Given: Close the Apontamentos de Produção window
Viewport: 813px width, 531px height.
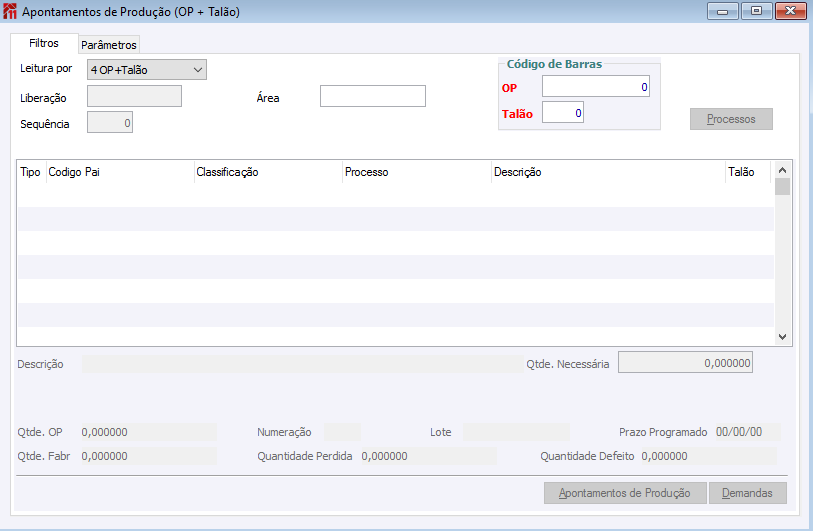Looking at the screenshot, I should click(x=791, y=11).
